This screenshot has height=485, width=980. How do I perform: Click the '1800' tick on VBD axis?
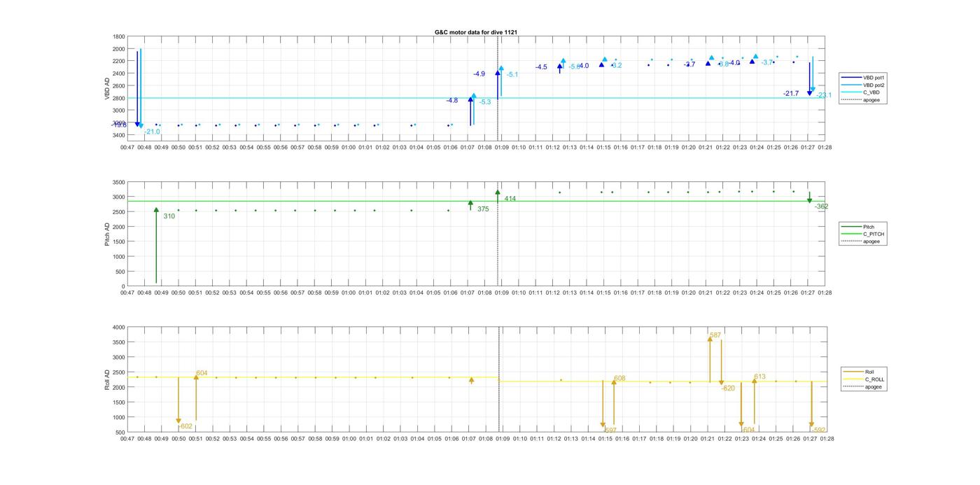(119, 36)
